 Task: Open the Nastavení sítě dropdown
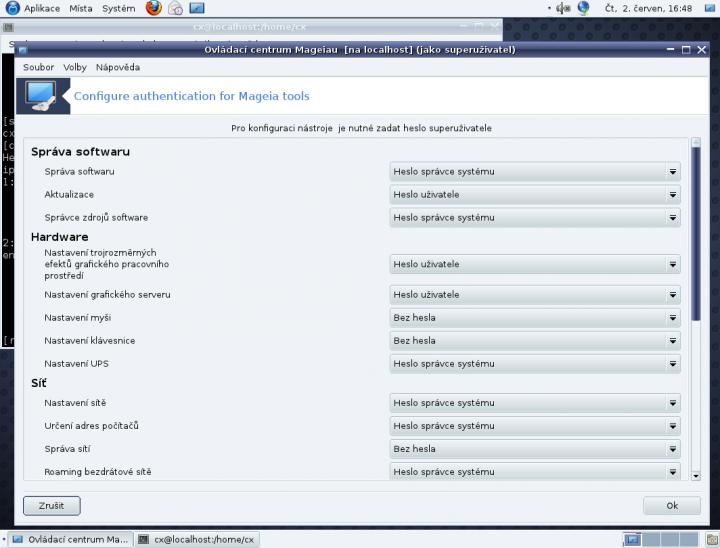pyautogui.click(x=535, y=403)
